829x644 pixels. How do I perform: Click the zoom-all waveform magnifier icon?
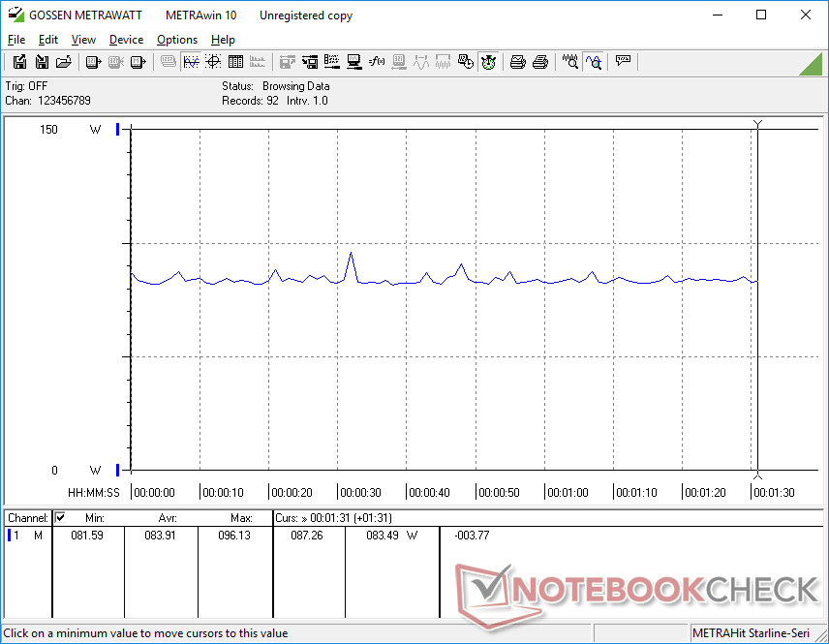point(569,62)
